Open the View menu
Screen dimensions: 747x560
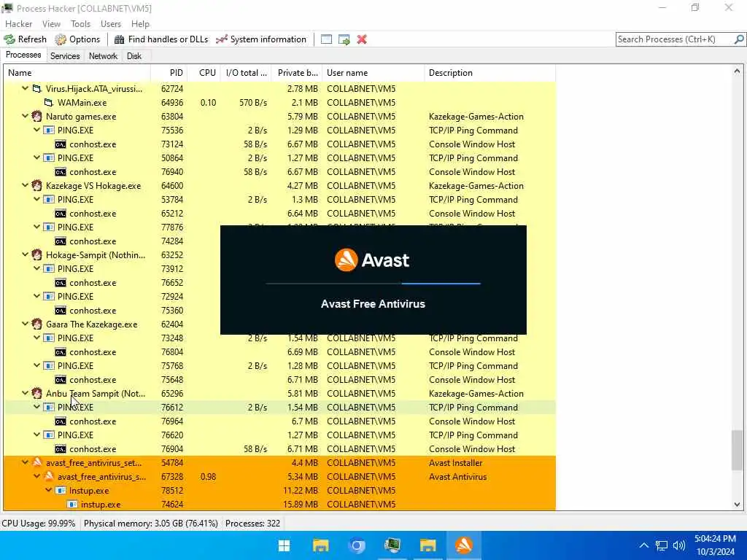pyautogui.click(x=51, y=24)
